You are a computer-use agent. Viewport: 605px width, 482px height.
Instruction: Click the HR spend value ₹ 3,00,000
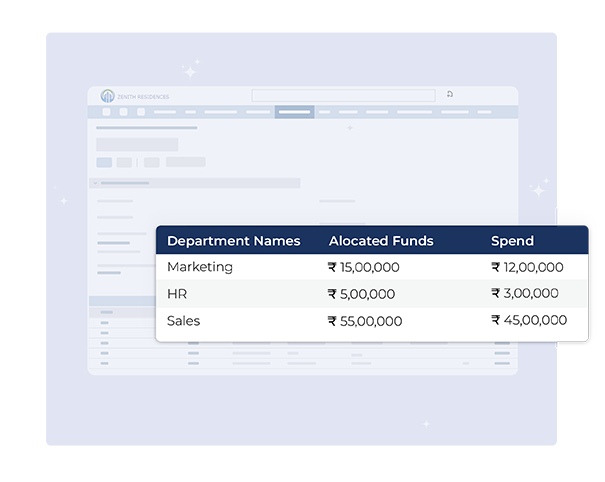pos(525,294)
